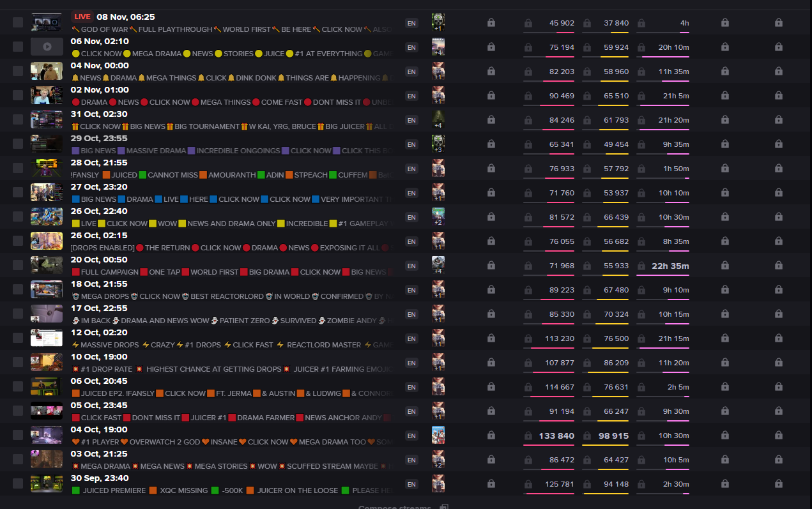Check the box for the 12 Oct, 02:20 stream
The width and height of the screenshot is (812, 509).
tap(18, 338)
